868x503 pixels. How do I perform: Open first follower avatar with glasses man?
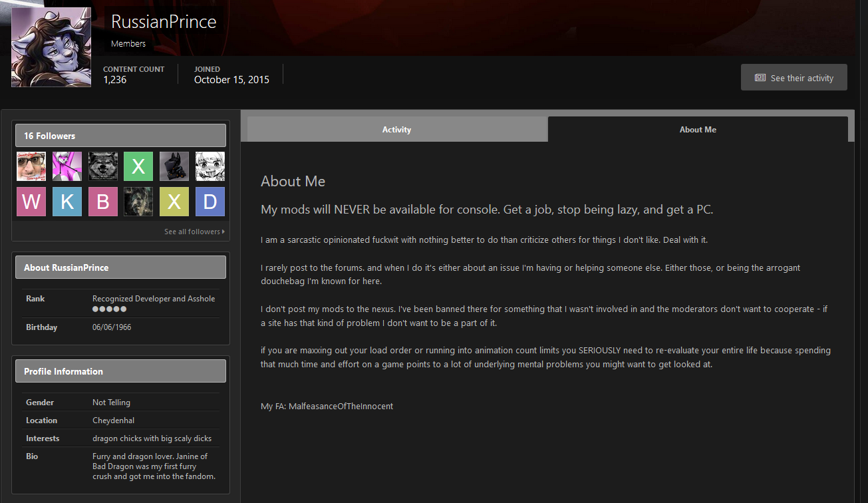[31, 166]
